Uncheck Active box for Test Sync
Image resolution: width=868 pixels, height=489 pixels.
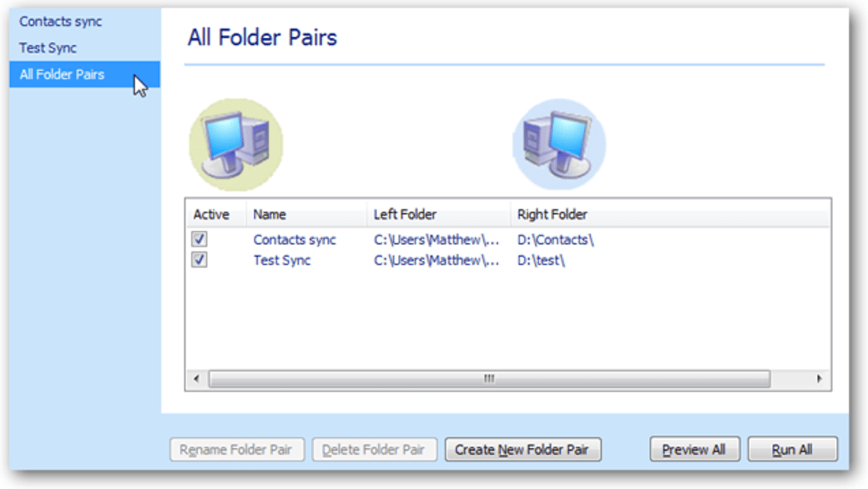click(199, 260)
